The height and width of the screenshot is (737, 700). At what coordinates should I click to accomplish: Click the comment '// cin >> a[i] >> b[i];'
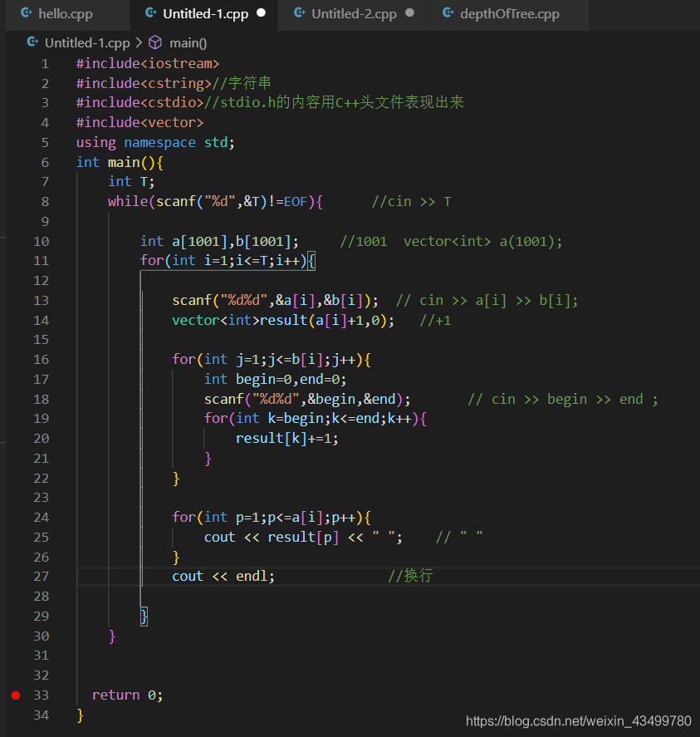pos(487,300)
